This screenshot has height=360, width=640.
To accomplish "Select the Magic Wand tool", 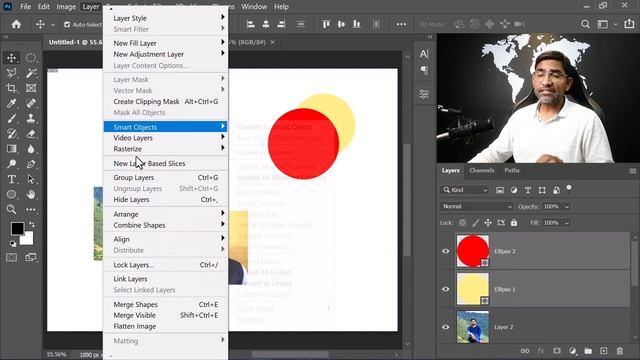I will [x=31, y=73].
